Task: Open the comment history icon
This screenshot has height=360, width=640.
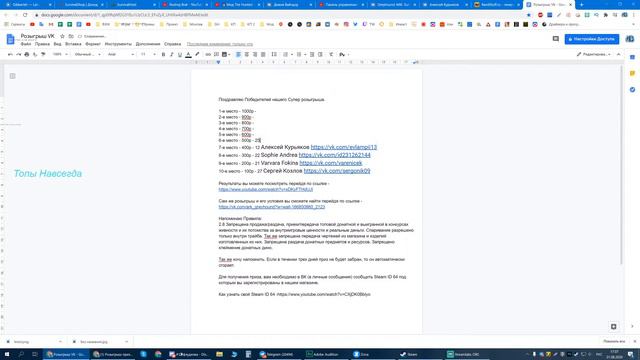Action: 556,39
